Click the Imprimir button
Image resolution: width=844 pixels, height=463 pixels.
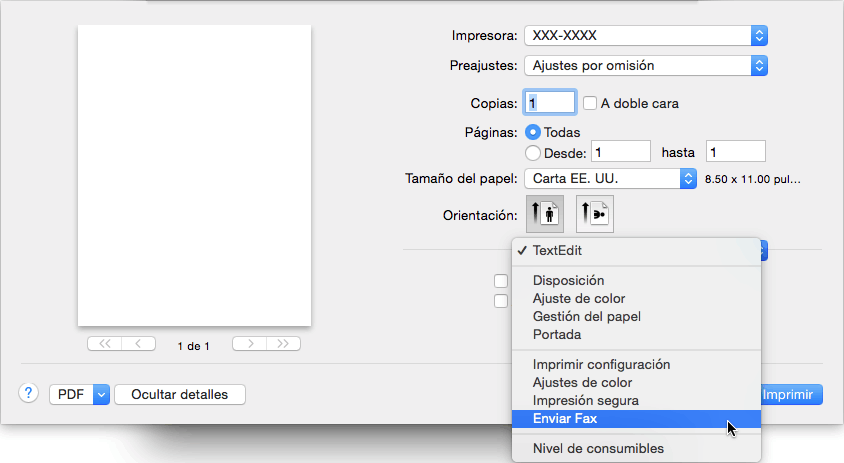pyautogui.click(x=792, y=395)
